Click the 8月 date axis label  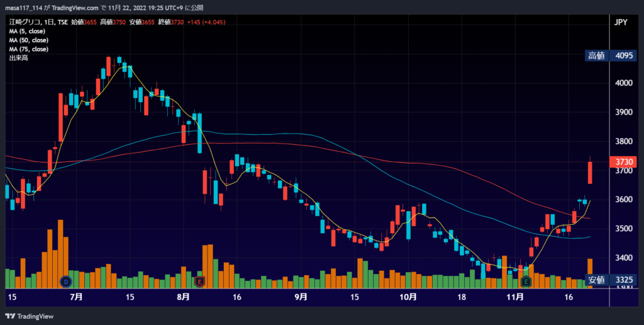tap(183, 297)
